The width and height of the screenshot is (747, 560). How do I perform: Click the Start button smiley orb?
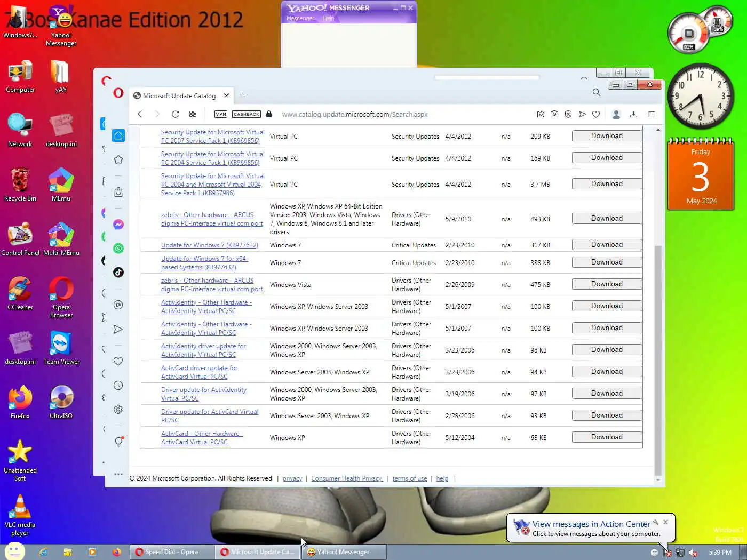click(14, 551)
